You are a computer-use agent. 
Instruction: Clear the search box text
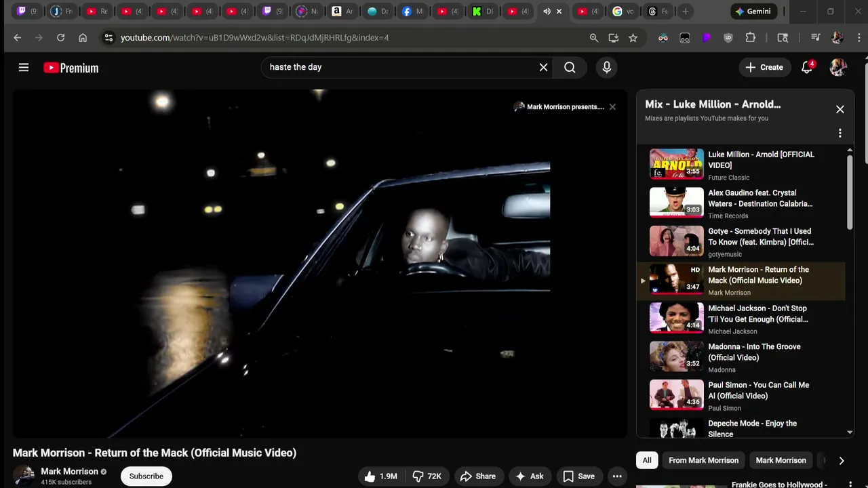tap(543, 67)
